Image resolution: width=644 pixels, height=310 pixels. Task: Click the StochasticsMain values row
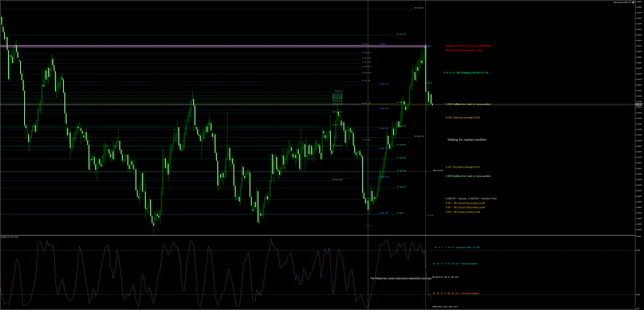click(x=455, y=264)
